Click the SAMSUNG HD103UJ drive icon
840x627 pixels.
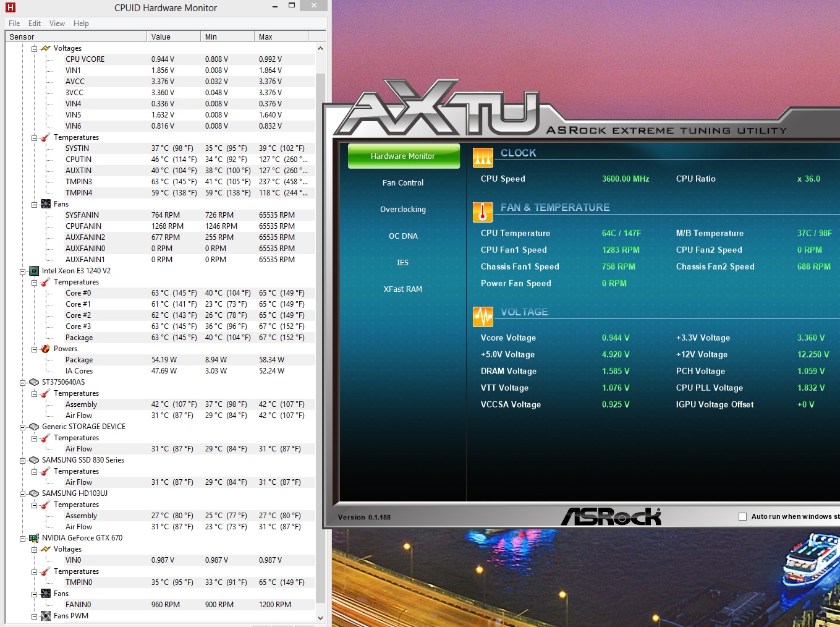(34, 493)
